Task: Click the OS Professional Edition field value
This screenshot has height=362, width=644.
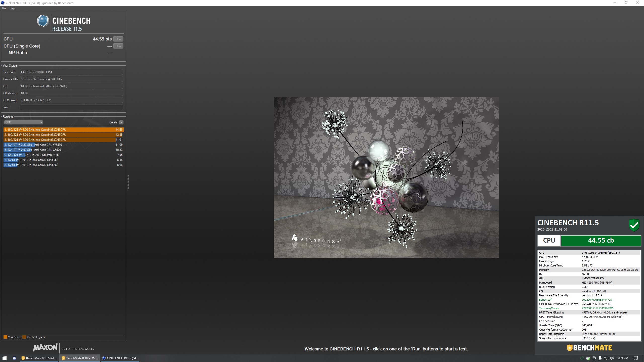Action: (x=71, y=86)
